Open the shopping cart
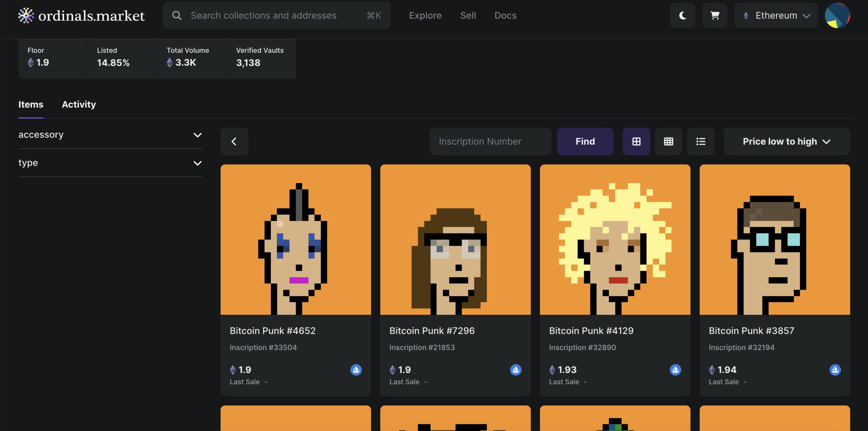868x431 pixels. click(715, 16)
